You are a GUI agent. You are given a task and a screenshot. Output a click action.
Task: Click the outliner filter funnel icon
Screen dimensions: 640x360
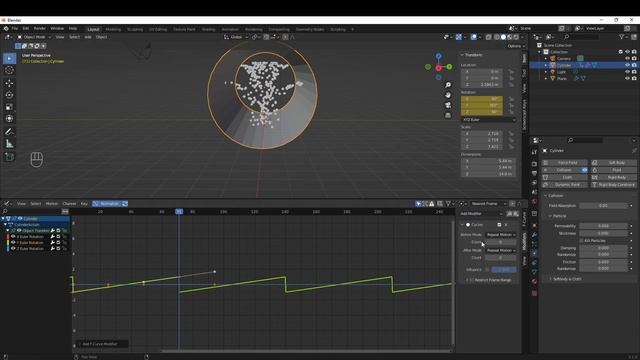[x=621, y=37]
